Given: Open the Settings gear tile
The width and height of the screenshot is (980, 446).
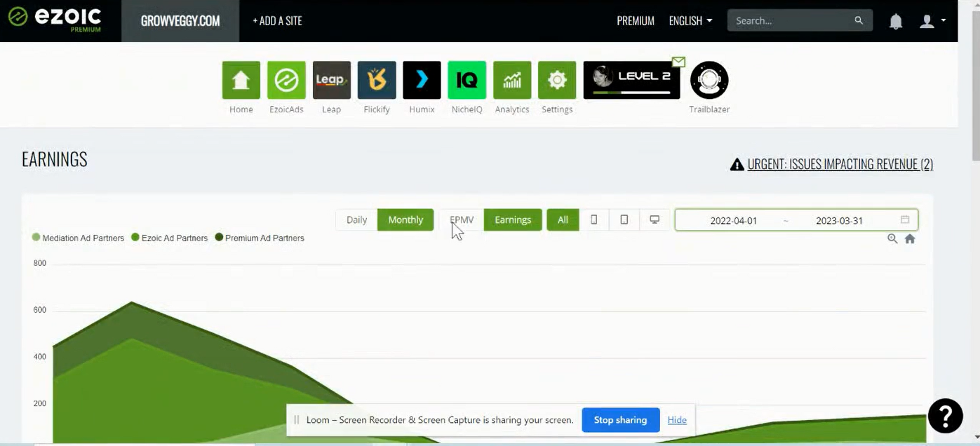Looking at the screenshot, I should (557, 80).
